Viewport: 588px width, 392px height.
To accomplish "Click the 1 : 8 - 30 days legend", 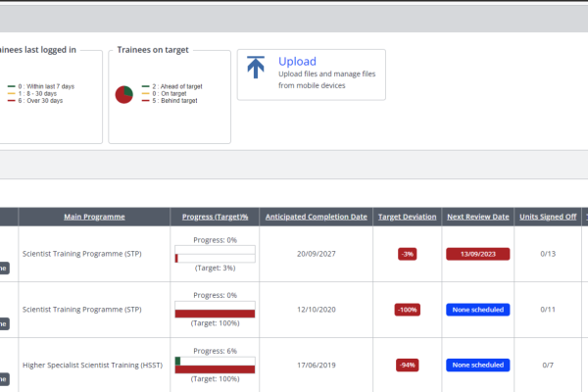I will pos(32,93).
